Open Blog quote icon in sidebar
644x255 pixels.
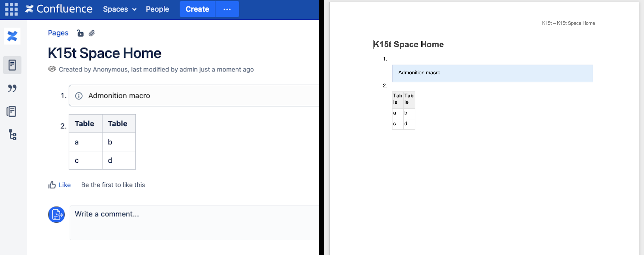click(x=12, y=88)
